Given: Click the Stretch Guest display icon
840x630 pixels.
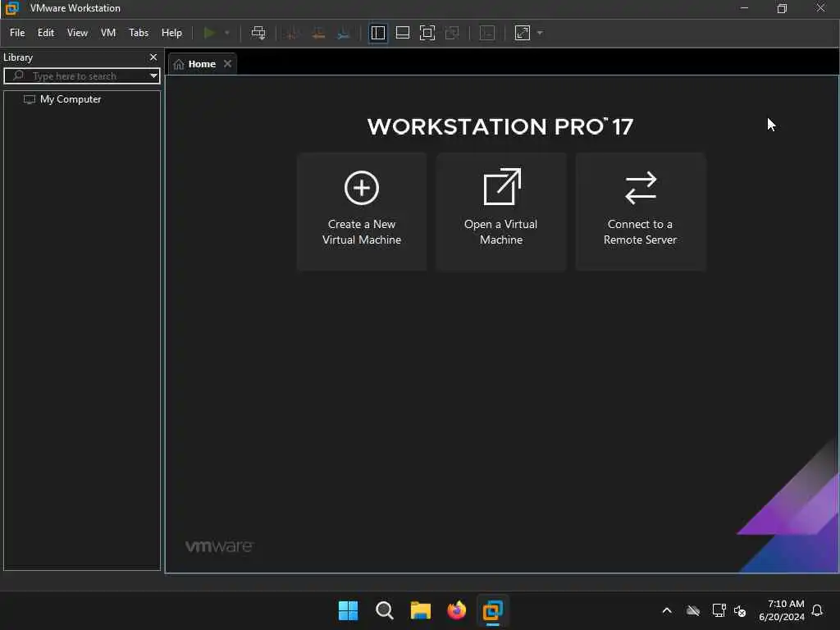Looking at the screenshot, I should pos(523,33).
